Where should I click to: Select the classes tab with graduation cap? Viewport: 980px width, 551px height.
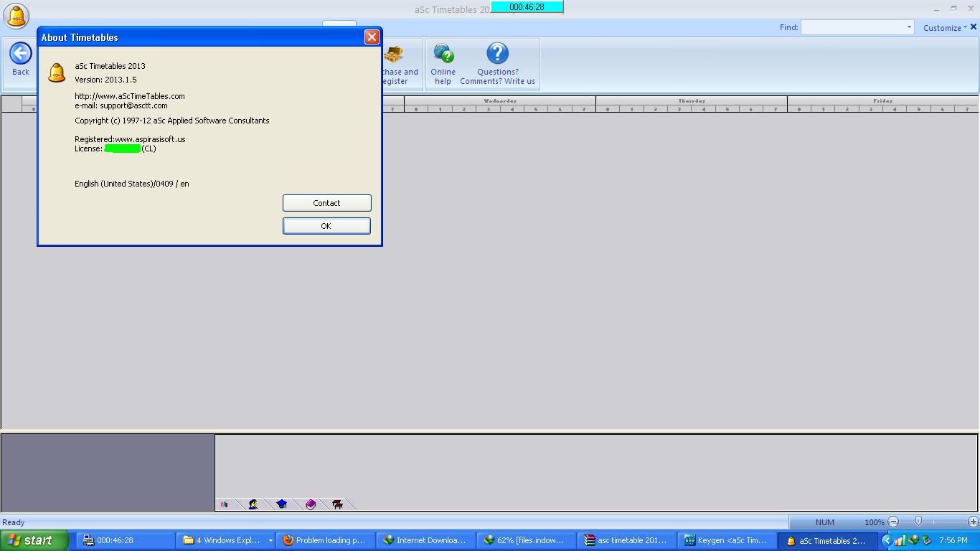coord(282,504)
